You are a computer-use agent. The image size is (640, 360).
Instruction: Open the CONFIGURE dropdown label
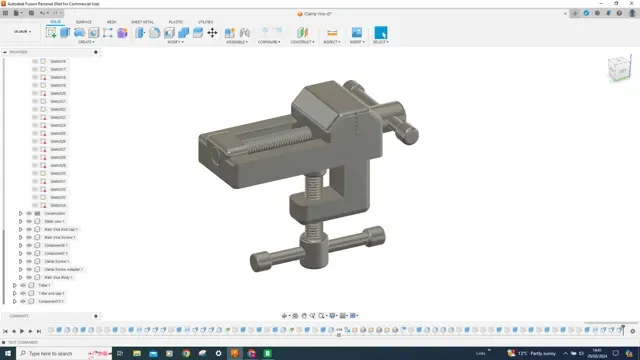click(269, 42)
